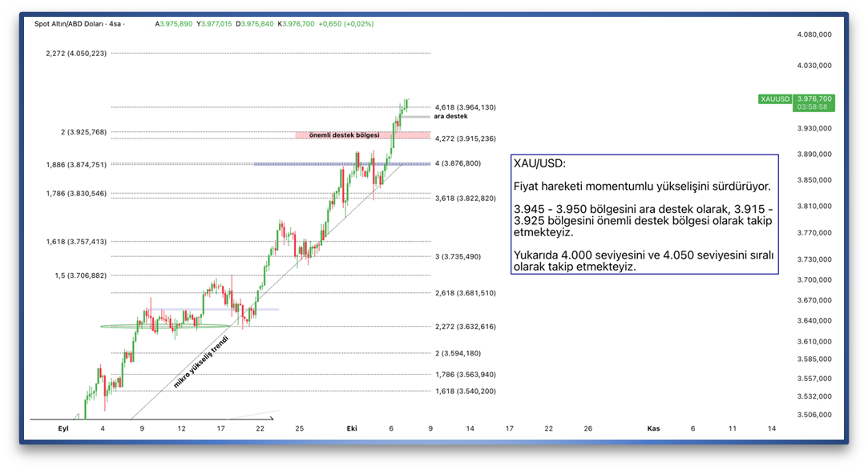Click the 3.506,000 price at scale bottom
Viewport: 868px width, 470px height.
(814, 414)
